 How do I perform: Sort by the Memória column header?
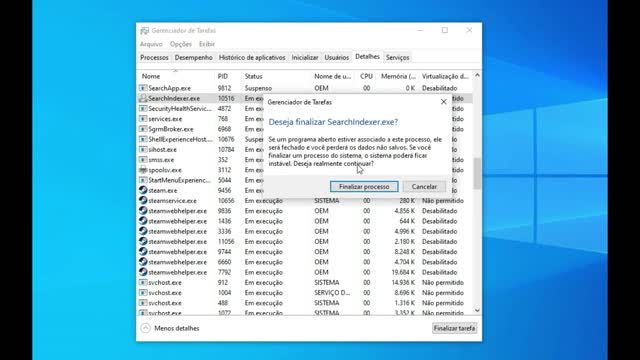tap(398, 76)
